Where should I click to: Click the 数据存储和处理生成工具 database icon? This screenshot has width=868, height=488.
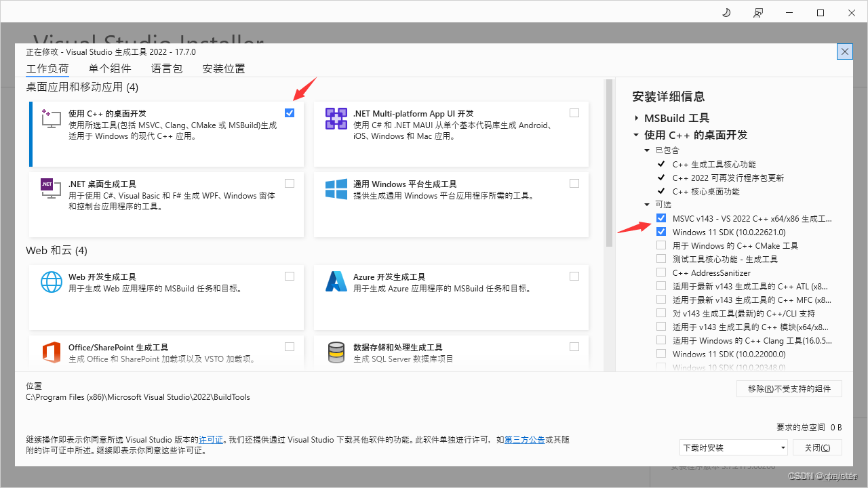coord(336,352)
